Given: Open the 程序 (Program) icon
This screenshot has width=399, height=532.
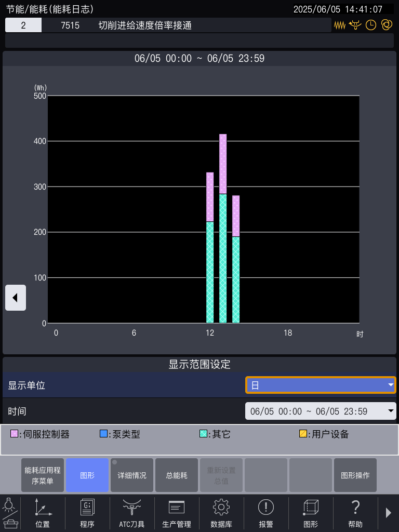Looking at the screenshot, I should tap(87, 513).
